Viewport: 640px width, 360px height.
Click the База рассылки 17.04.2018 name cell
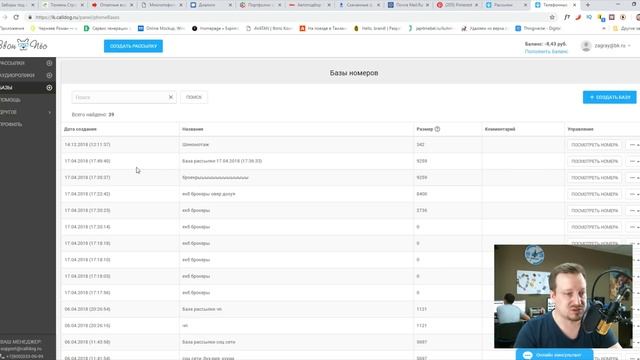click(x=222, y=161)
